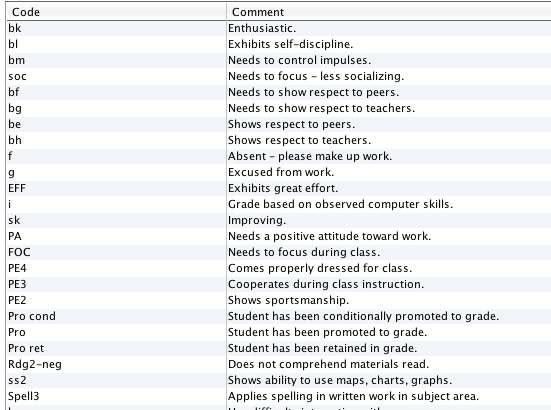The width and height of the screenshot is (551, 410).
Task: Select the 'PA' code row
Action: (x=279, y=236)
